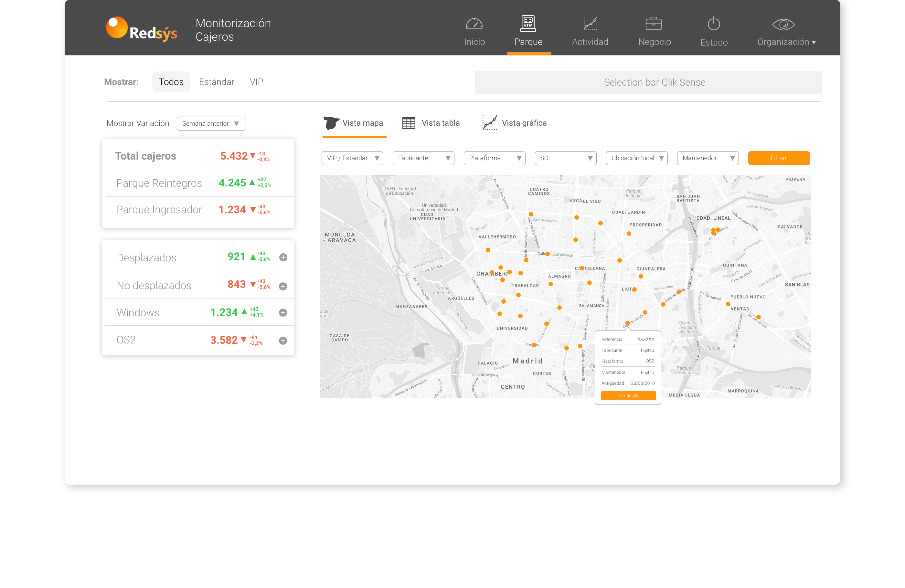Switch display filter to Estándar

click(x=216, y=82)
